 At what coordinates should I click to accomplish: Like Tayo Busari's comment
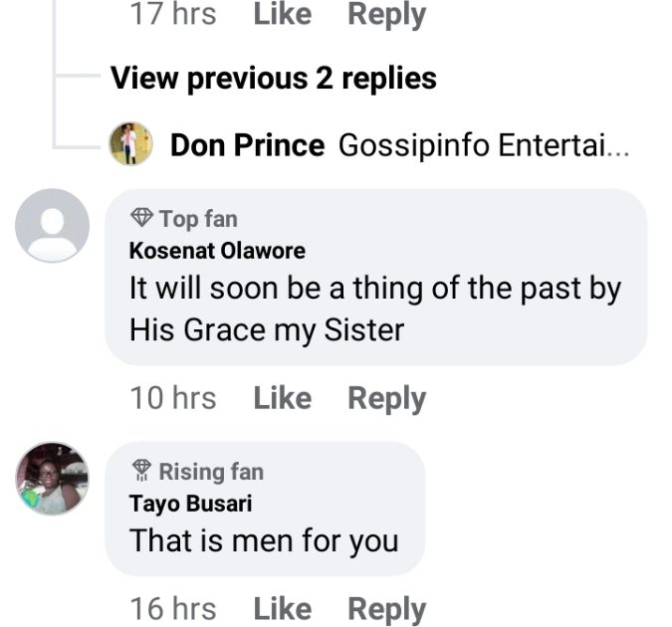282,609
